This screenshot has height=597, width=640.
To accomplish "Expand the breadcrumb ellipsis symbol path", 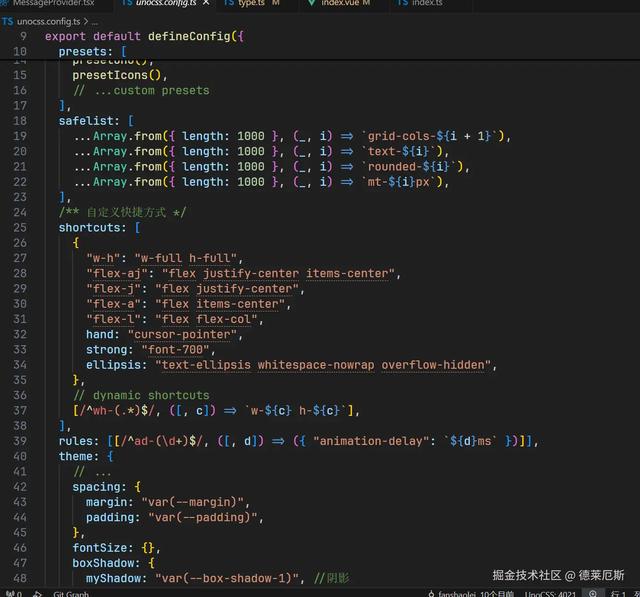I will coord(95,22).
